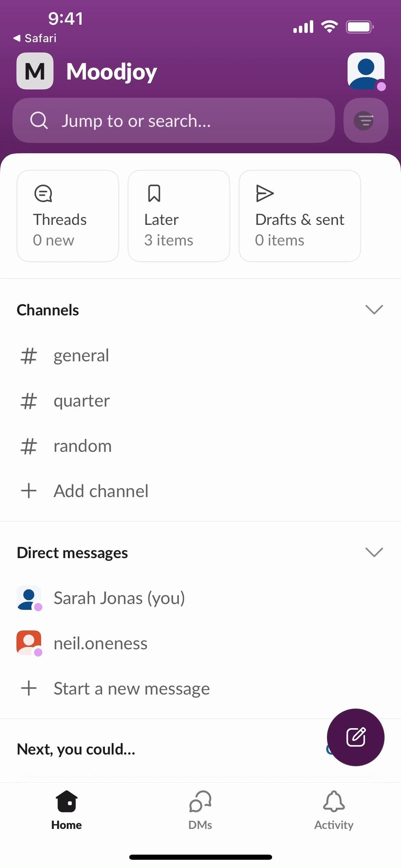Open your profile avatar in the header

[x=366, y=71]
